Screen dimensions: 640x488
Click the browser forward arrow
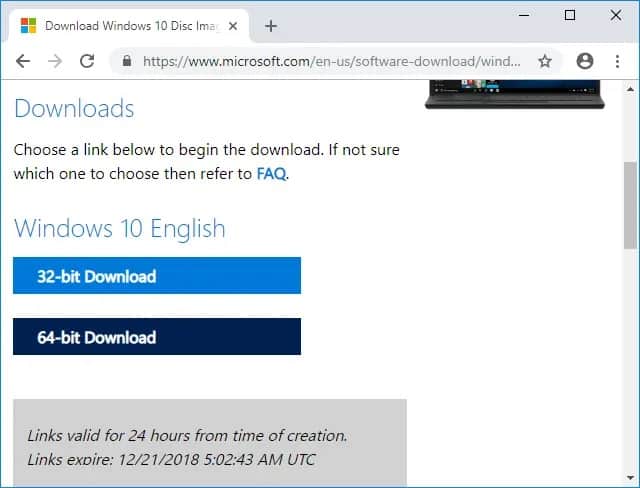55,61
